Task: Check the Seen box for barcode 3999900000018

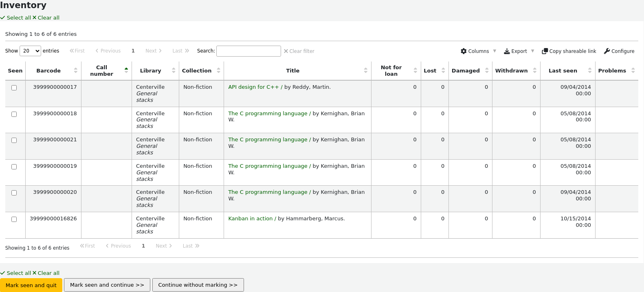Action: (14, 114)
